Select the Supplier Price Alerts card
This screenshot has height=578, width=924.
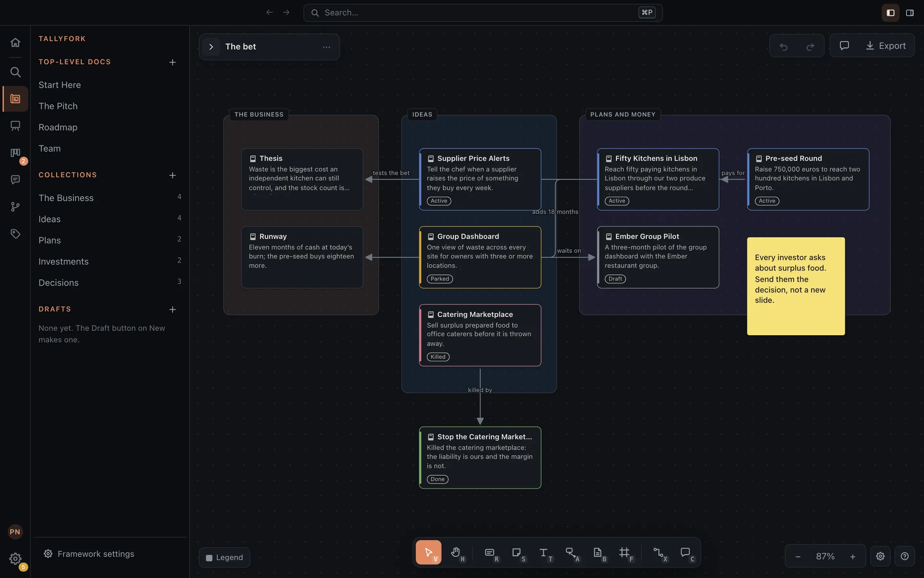pos(480,179)
